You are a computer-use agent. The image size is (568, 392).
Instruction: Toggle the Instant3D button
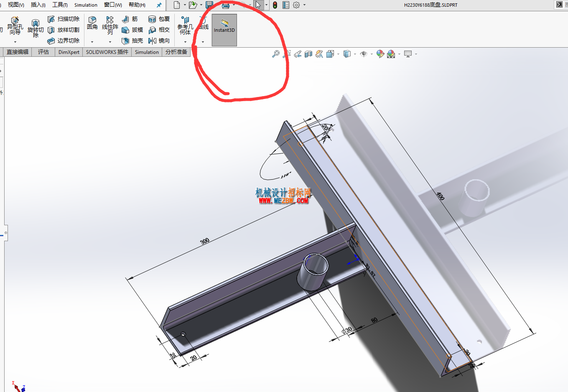click(x=224, y=30)
